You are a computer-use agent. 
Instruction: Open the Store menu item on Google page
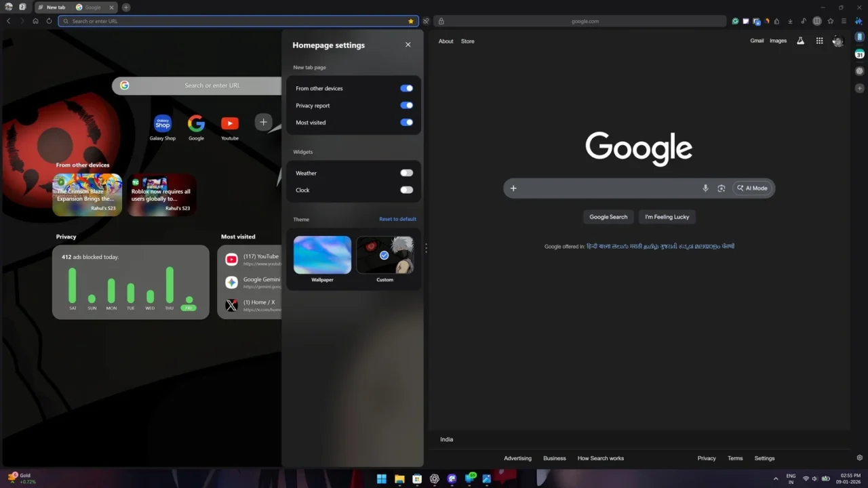pos(467,41)
